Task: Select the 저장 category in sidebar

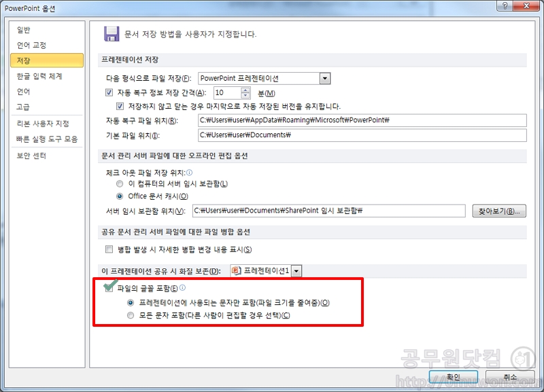Action: click(x=47, y=60)
